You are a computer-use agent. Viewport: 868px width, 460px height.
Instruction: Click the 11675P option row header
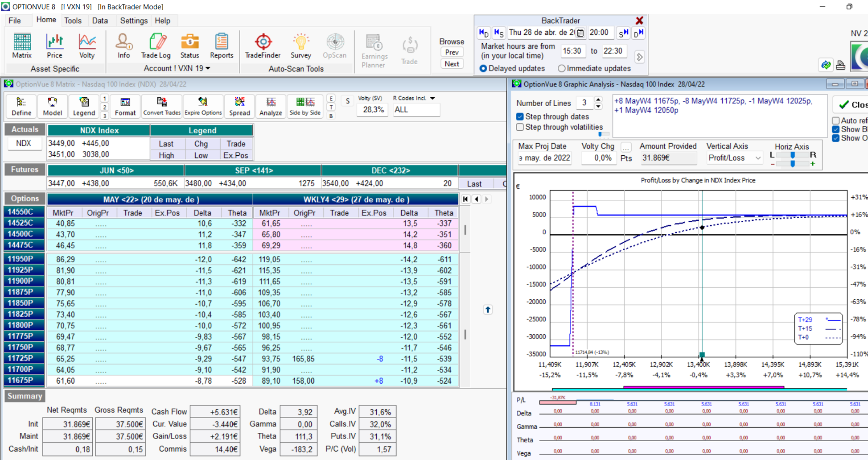[25, 381]
